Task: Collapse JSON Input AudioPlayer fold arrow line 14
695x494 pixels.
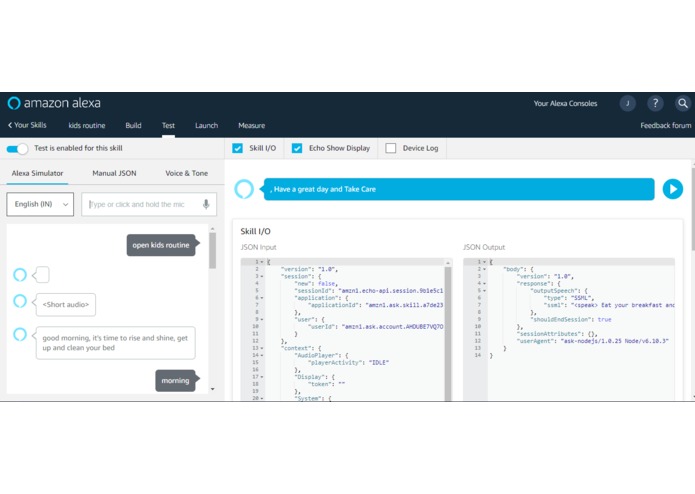Action: tap(262, 355)
